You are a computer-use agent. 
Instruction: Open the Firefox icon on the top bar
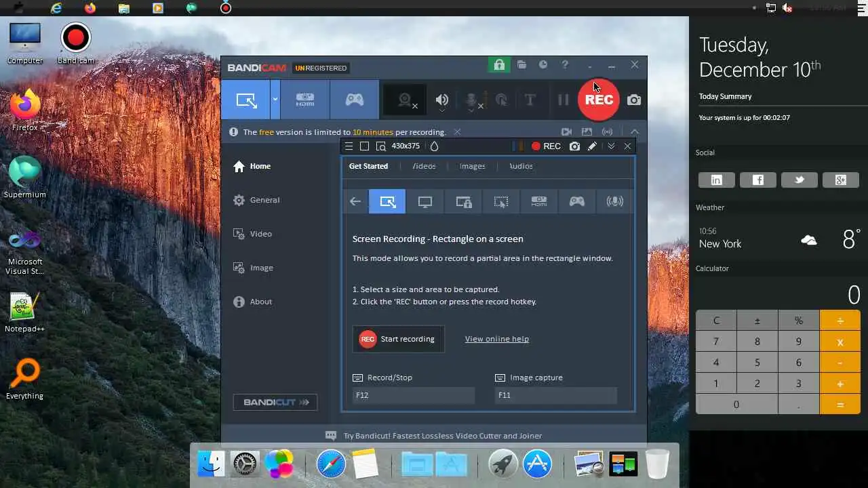click(90, 8)
